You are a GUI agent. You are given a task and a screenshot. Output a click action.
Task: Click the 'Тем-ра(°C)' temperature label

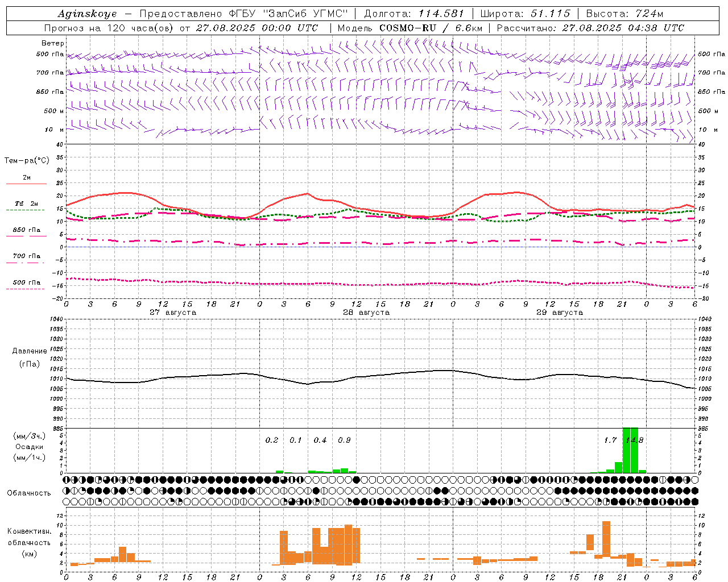tap(27, 161)
